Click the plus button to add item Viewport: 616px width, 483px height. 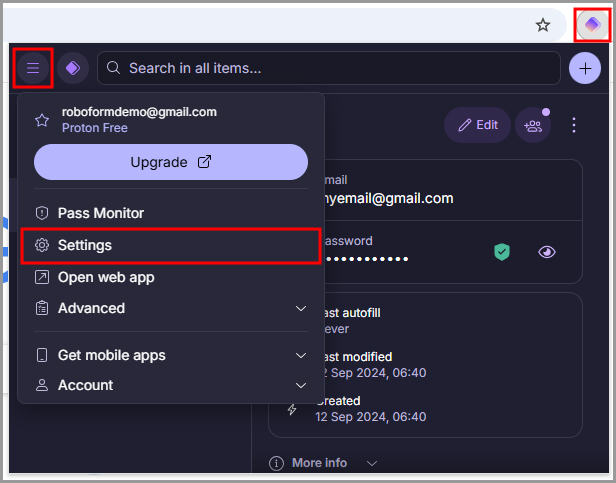(584, 68)
